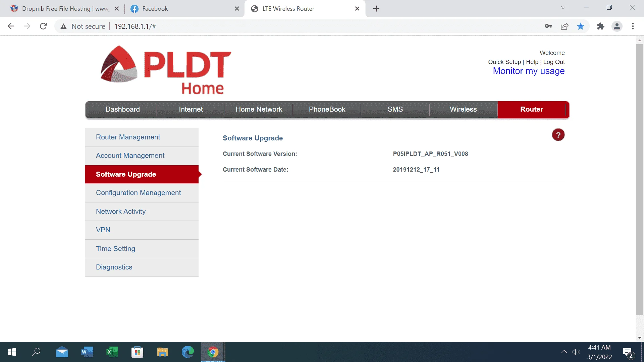Open the Windows Start menu
644x362 pixels.
click(12, 352)
